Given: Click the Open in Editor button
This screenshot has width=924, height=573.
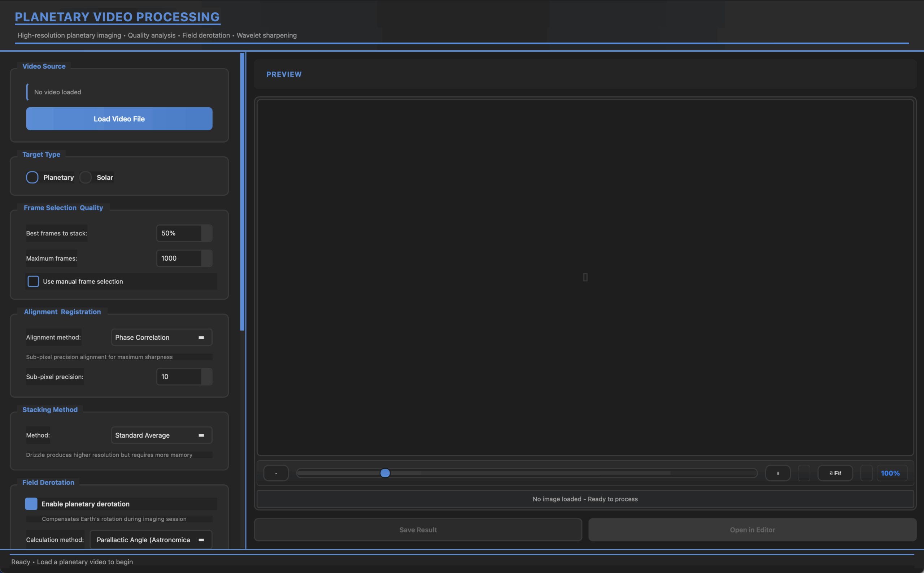Looking at the screenshot, I should [753, 529].
